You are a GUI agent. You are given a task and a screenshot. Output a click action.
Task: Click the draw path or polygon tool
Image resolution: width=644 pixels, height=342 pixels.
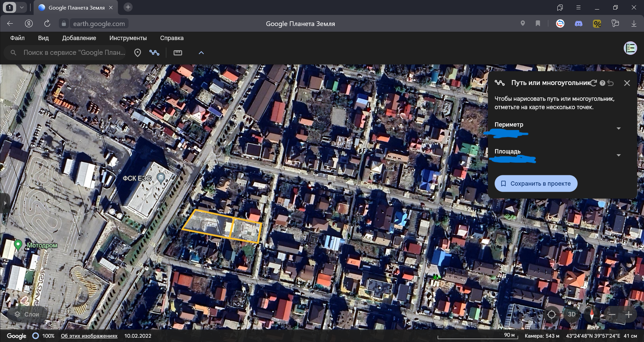point(154,53)
